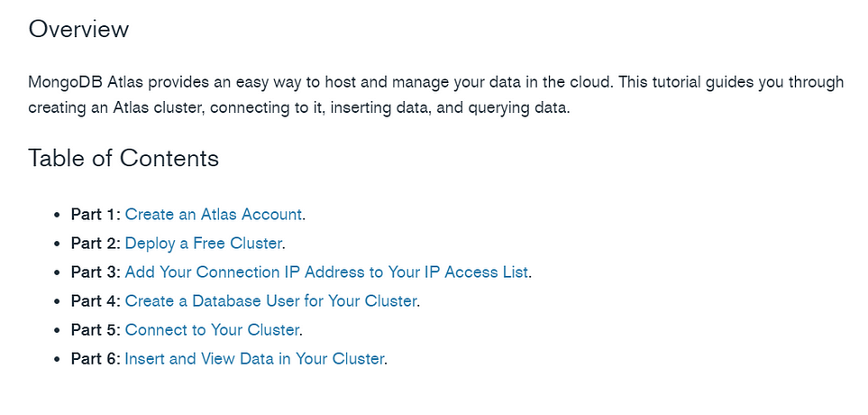Click the bold Part 1 label
The image size is (868, 415).
pyautogui.click(x=96, y=215)
